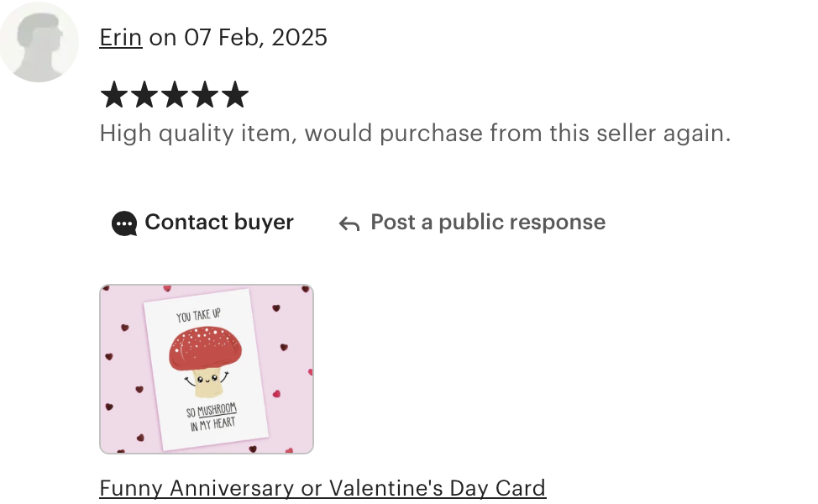Click the High quality item review text
This screenshot has width=818, height=504.
pyautogui.click(x=415, y=133)
